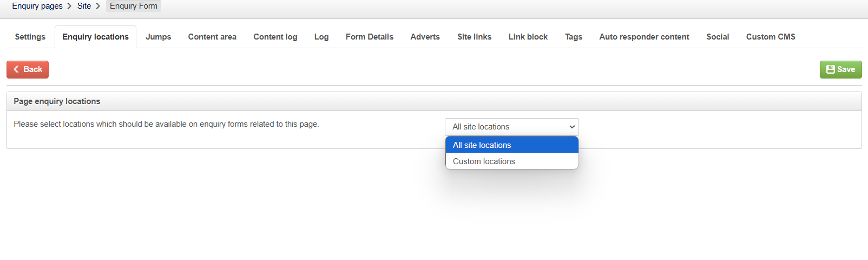Navigate to Enquiry pages breadcrumb

tap(37, 6)
